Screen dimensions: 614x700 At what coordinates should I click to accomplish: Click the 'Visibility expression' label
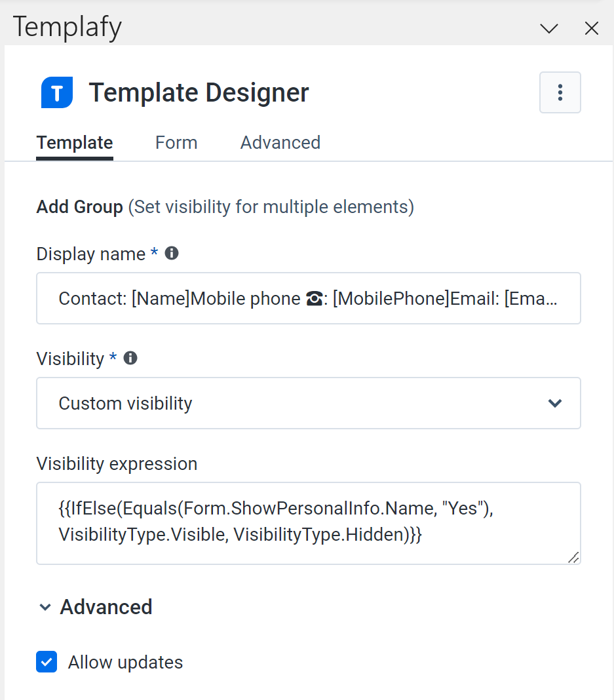click(117, 464)
